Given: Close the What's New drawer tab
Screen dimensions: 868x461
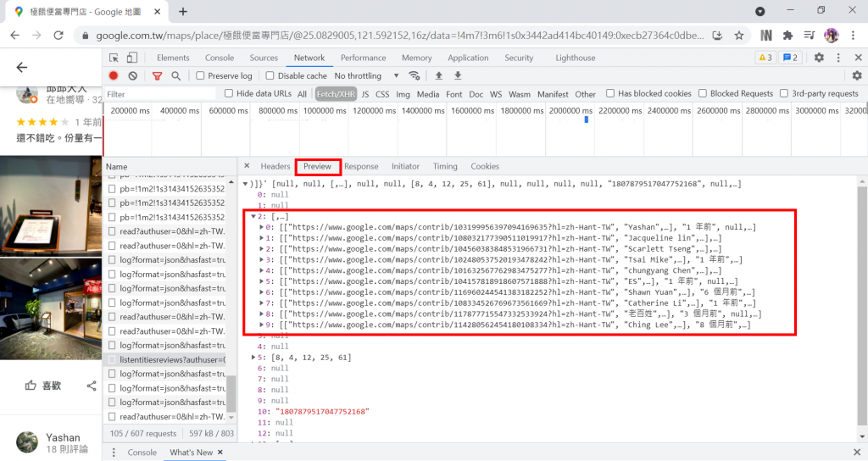Looking at the screenshot, I should [x=220, y=453].
